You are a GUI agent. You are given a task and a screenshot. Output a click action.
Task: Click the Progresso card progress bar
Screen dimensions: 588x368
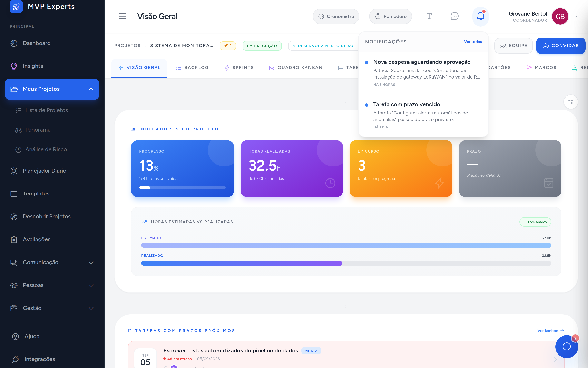pos(183,187)
